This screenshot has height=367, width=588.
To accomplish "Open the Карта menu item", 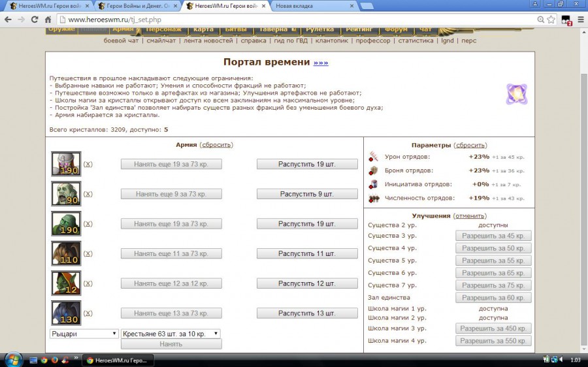I will coord(203,29).
